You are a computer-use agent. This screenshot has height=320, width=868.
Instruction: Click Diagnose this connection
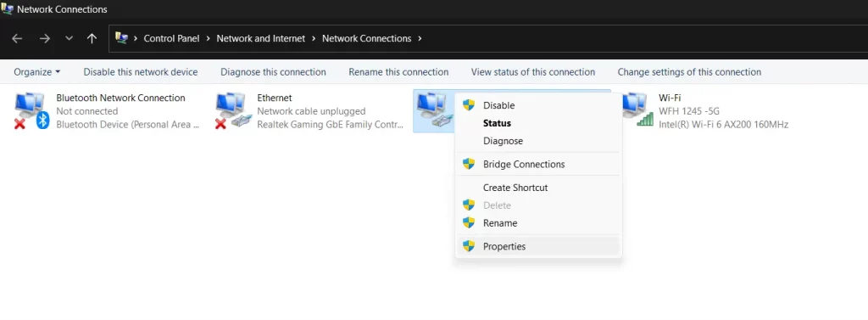273,71
